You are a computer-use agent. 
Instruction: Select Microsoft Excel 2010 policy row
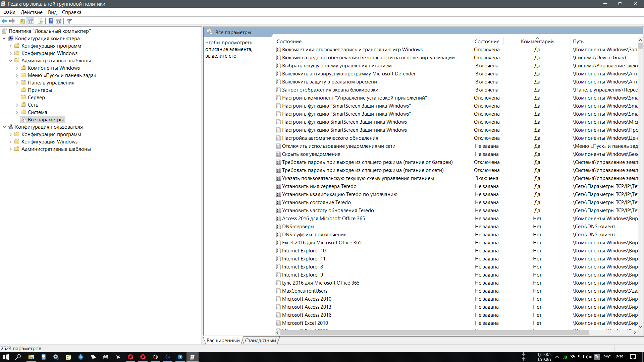click(x=305, y=323)
